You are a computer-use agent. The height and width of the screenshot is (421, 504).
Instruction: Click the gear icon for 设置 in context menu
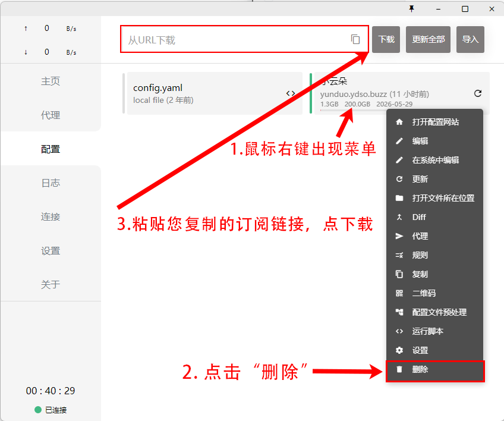point(399,350)
